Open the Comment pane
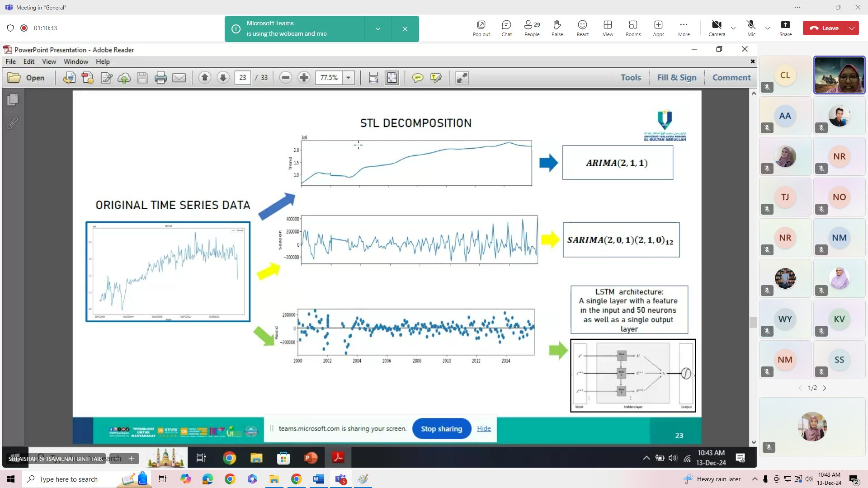The height and width of the screenshot is (488, 868). coord(731,78)
